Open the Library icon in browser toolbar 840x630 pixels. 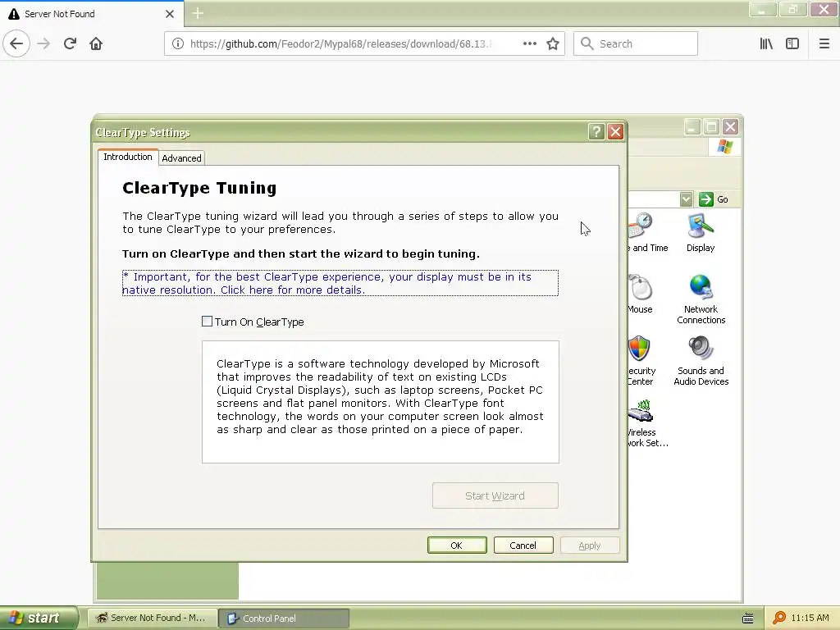pyautogui.click(x=766, y=44)
